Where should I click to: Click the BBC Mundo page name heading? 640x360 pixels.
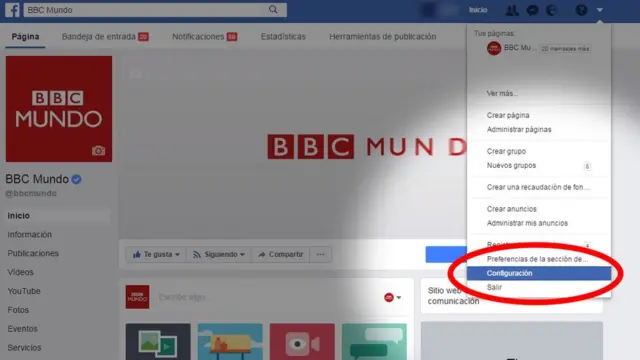click(37, 179)
